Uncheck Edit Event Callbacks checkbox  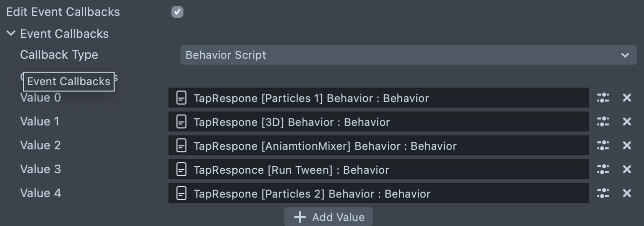click(x=177, y=12)
